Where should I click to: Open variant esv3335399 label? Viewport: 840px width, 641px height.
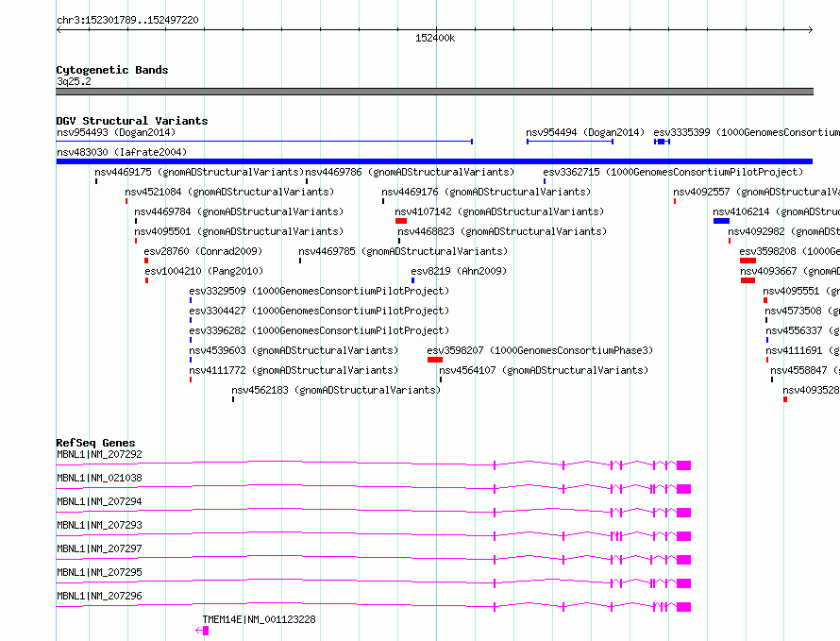coord(747,132)
